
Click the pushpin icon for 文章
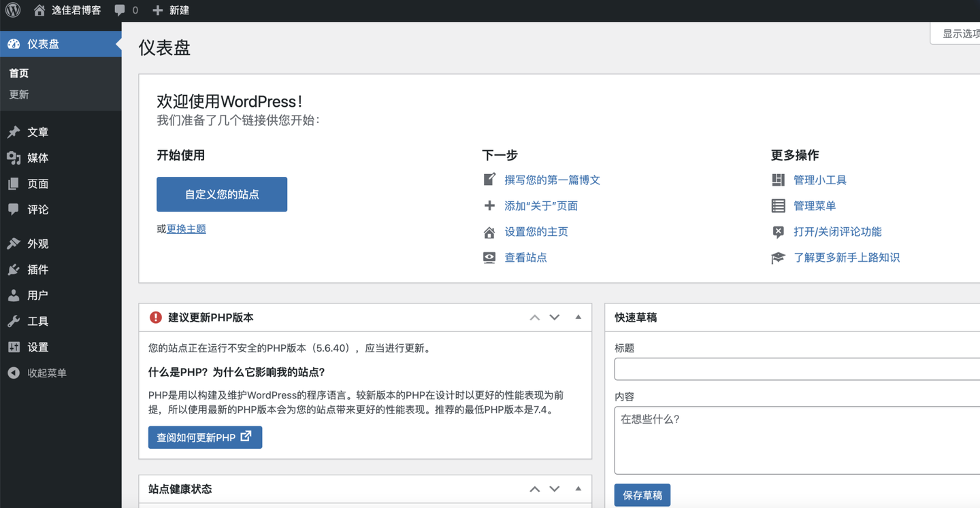[14, 132]
